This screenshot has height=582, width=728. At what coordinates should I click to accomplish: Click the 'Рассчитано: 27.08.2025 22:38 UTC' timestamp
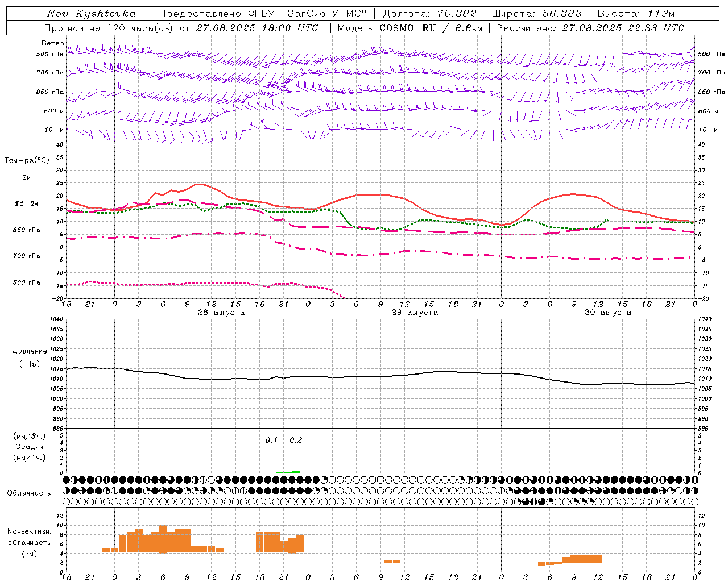[x=590, y=28]
